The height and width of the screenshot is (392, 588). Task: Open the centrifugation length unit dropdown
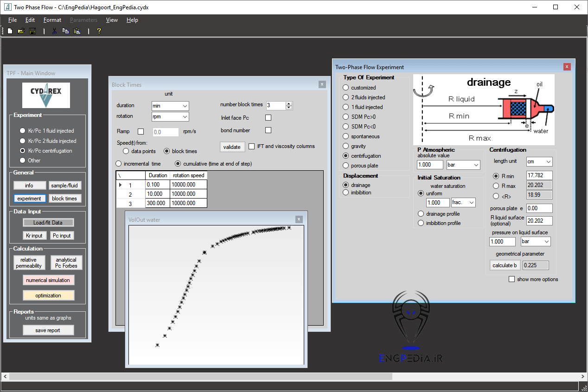539,162
